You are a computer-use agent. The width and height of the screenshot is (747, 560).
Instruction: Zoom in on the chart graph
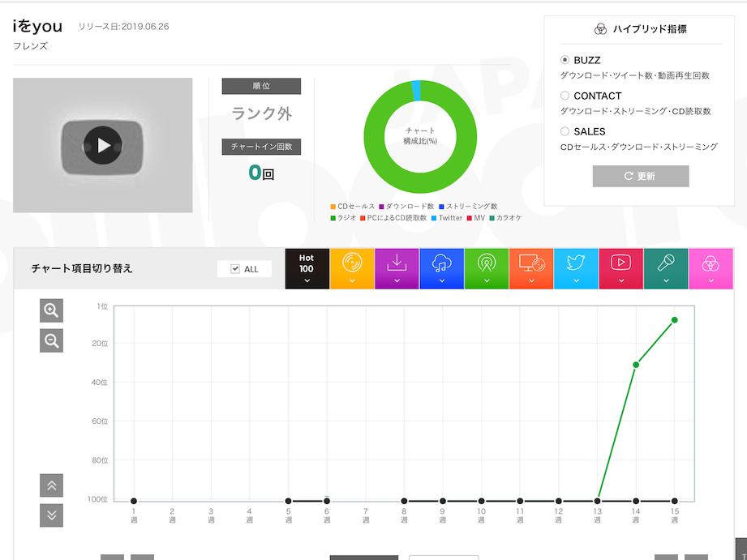point(51,310)
